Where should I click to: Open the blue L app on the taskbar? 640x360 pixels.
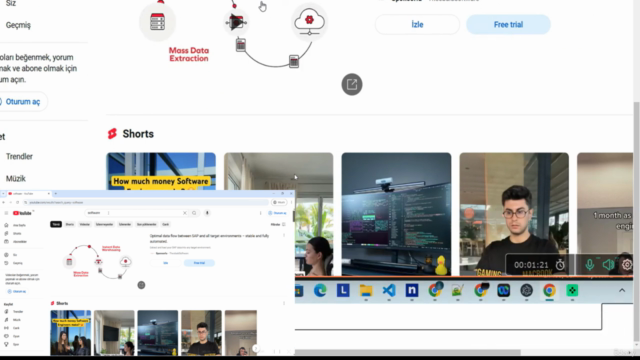click(343, 291)
